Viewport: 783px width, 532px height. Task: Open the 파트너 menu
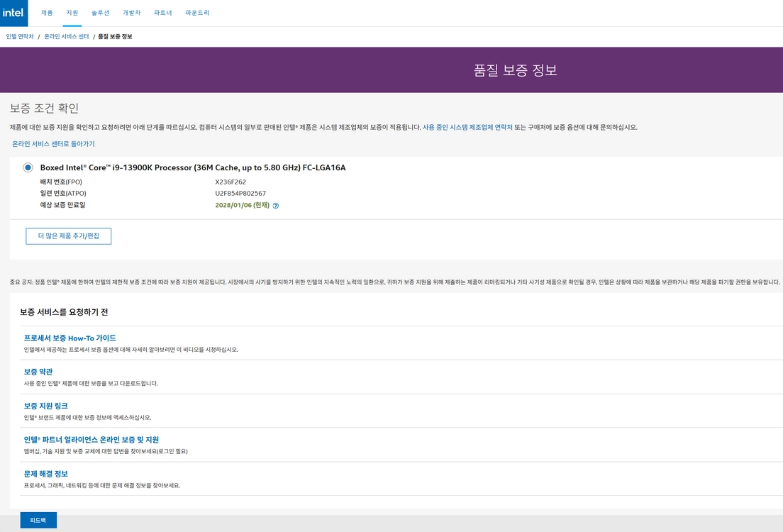tap(163, 13)
